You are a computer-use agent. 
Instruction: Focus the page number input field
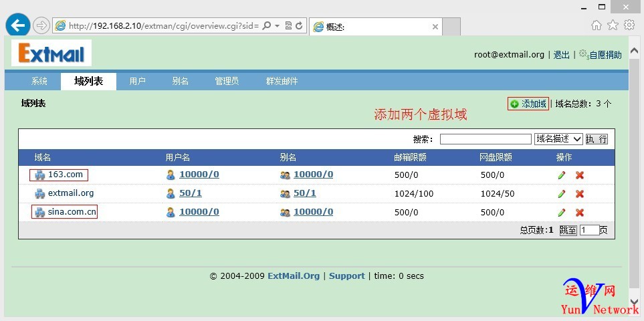pyautogui.click(x=589, y=230)
